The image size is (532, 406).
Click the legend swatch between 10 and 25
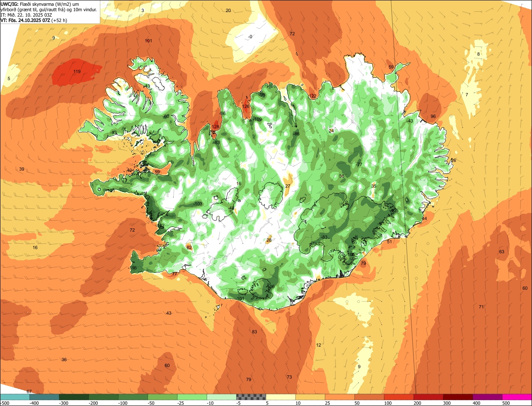tap(310, 397)
